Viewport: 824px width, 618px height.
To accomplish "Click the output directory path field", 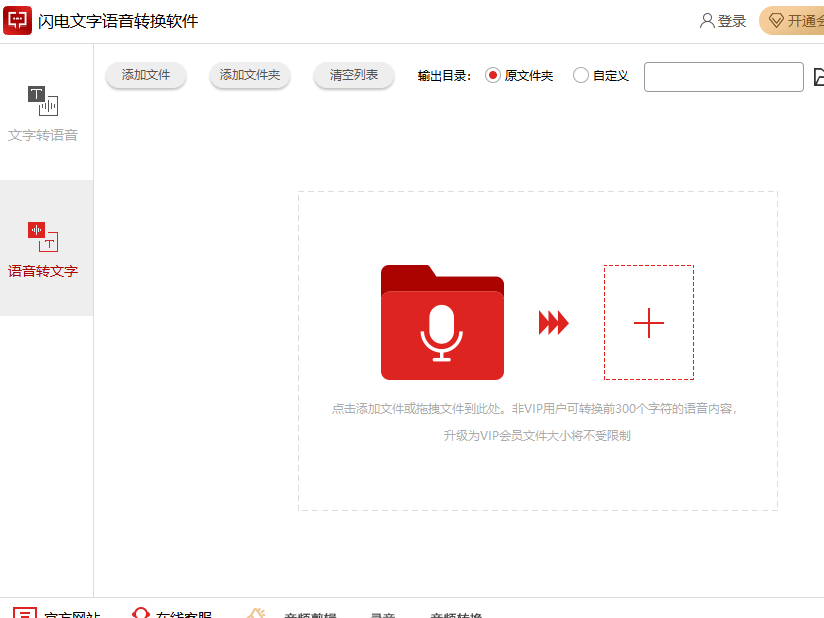I will (x=724, y=77).
